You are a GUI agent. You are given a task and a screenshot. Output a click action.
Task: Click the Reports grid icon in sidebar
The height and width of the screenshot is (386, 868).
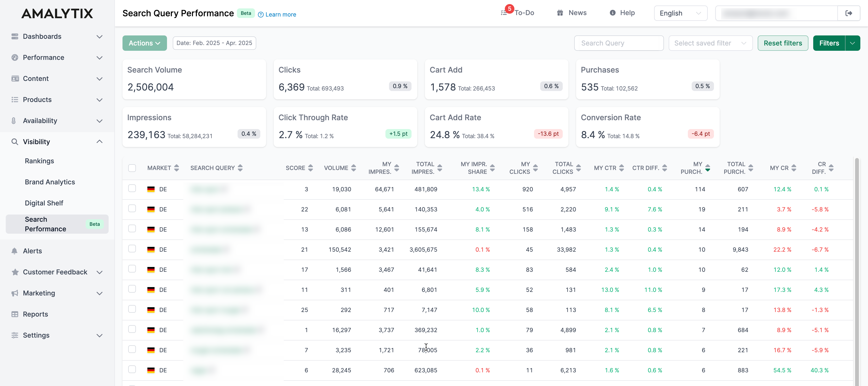[15, 314]
